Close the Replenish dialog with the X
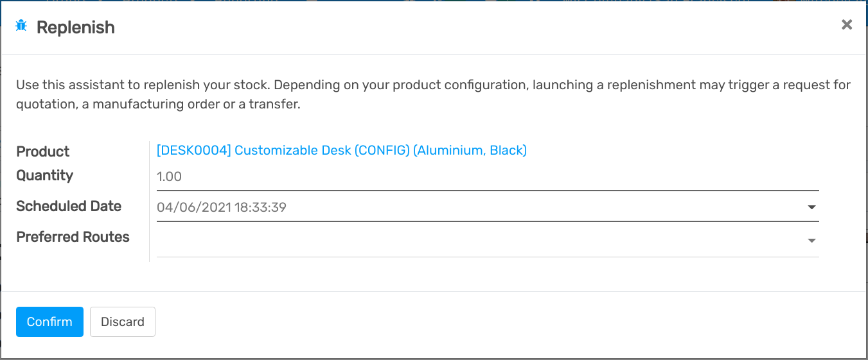Screen dimensions: 868x360 click(847, 25)
